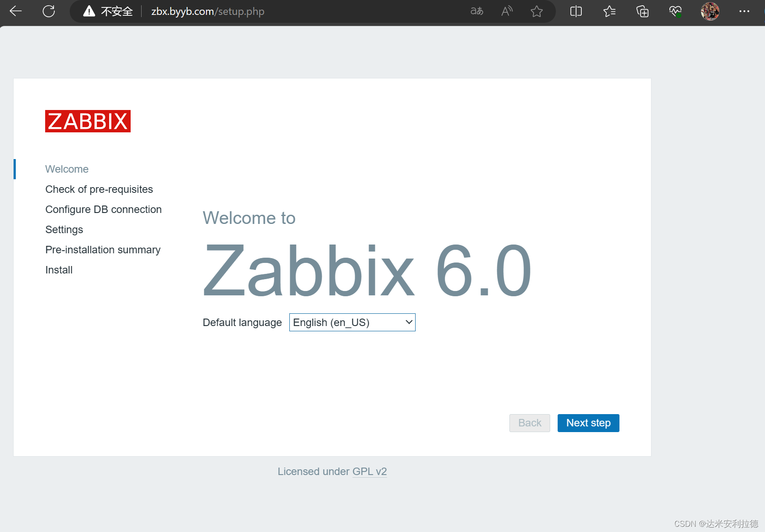765x532 pixels.
Task: Open browser essentials heartbeat icon
Action: 676,11
